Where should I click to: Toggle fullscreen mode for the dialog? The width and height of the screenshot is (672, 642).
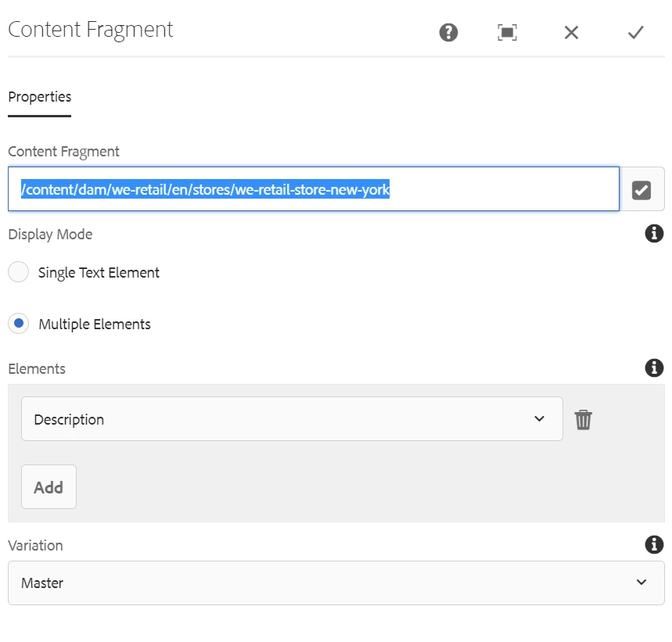(x=508, y=32)
